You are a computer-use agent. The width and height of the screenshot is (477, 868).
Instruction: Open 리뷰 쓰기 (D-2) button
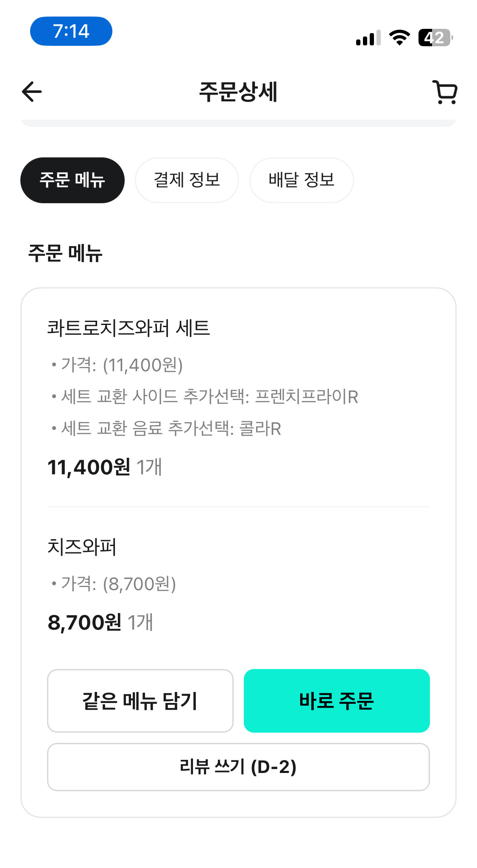pyautogui.click(x=238, y=767)
